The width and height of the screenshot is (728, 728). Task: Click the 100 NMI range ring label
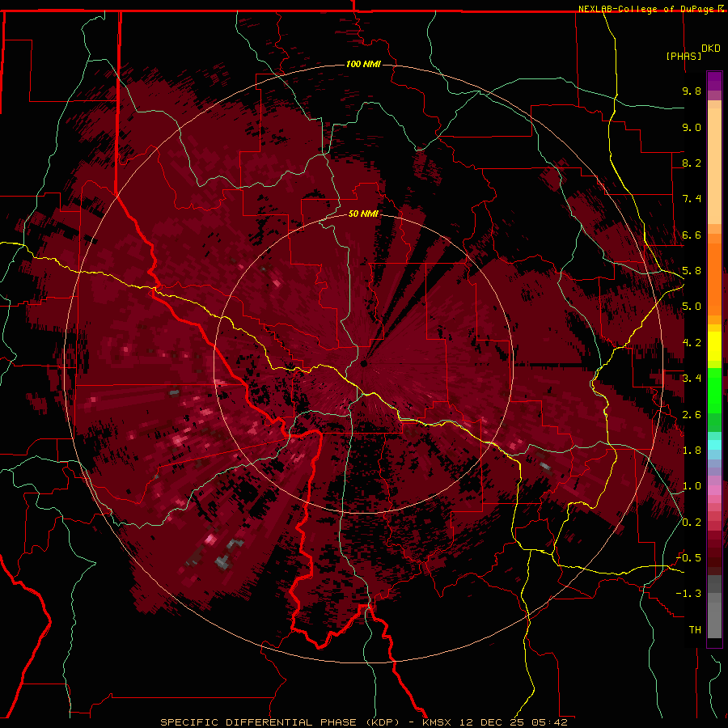point(363,64)
